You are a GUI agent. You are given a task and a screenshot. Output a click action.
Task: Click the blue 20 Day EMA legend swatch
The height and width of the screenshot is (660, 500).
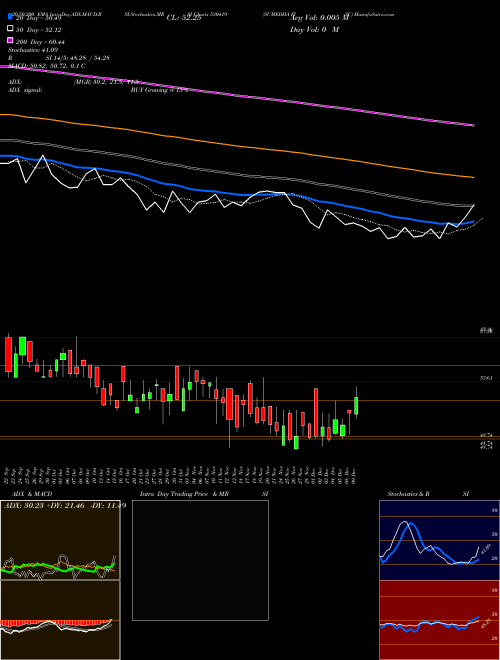(11, 17)
